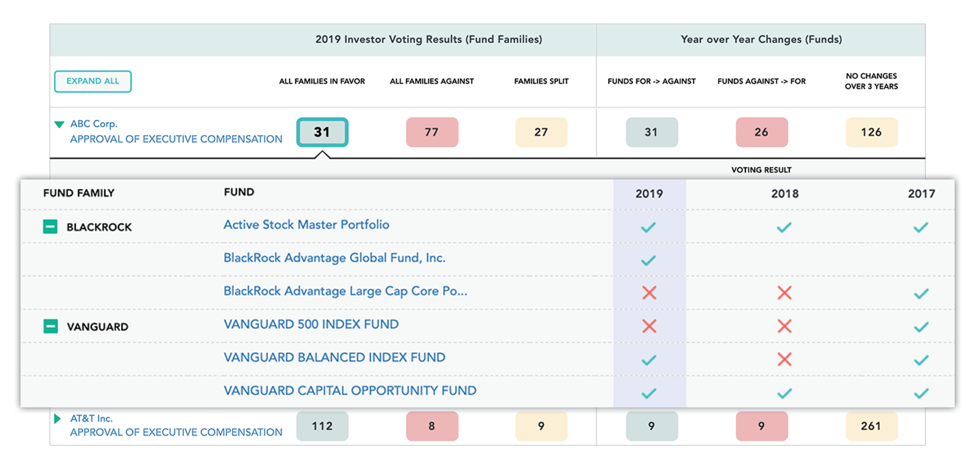This screenshot has height=469, width=980.
Task: Click AT&T no changes over 3 years badge 261
Action: coord(871,426)
